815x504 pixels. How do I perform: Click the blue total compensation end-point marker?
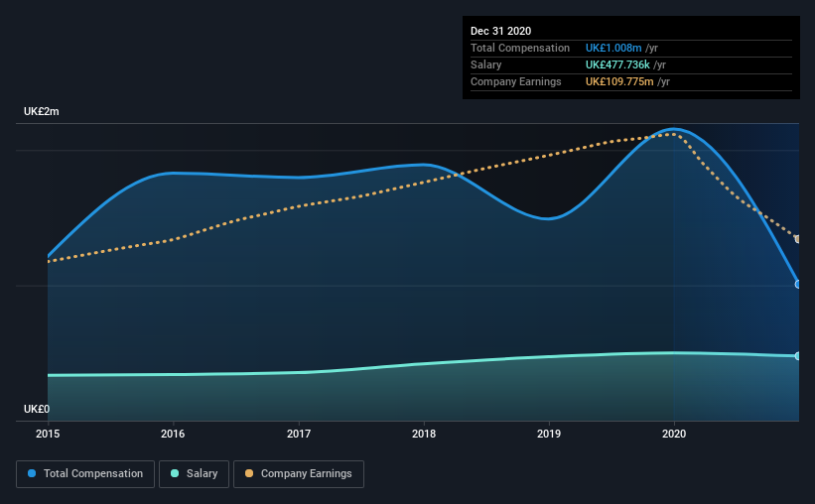(x=797, y=284)
